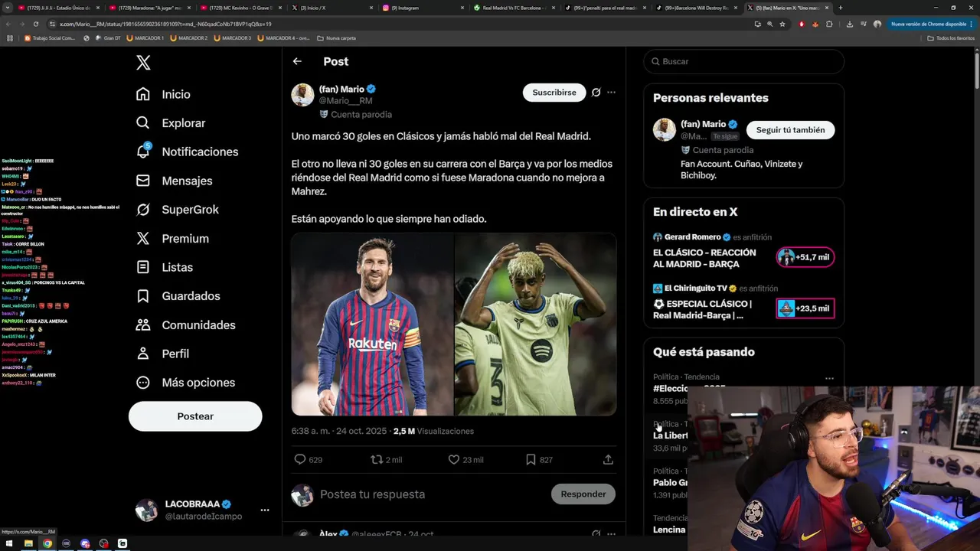The width and height of the screenshot is (980, 551).
Task: Open Guardados bookmarks in the sidebar
Action: click(178, 296)
